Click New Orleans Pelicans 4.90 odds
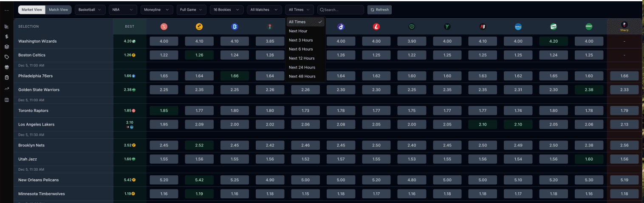This screenshot has height=203, width=644. click(x=270, y=180)
